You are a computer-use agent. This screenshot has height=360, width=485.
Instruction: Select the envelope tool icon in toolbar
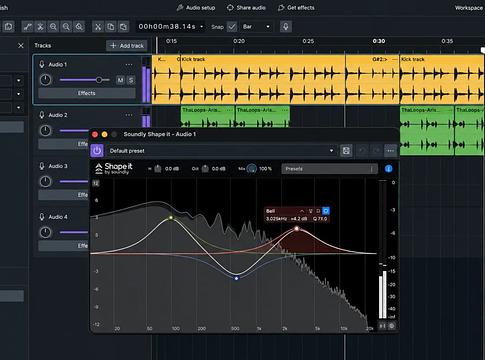pos(27,27)
